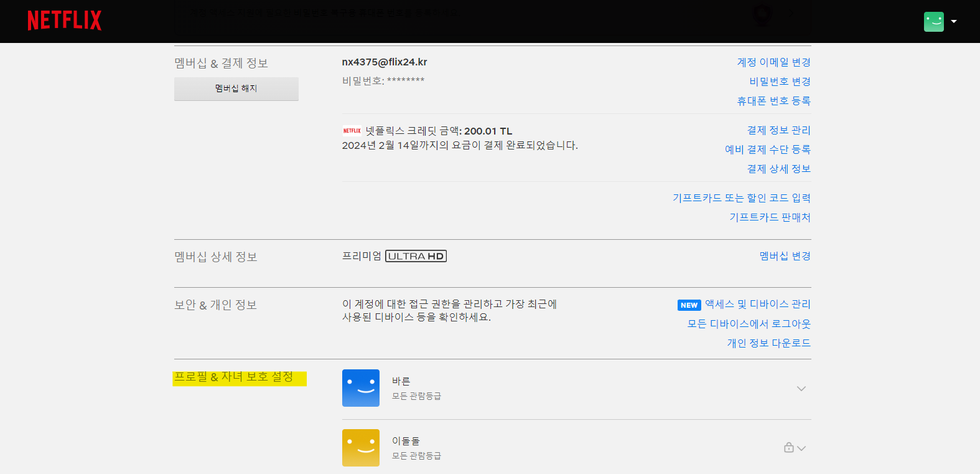Expand the 바른 profile row chevron
The width and height of the screenshot is (980, 474).
coord(801,389)
